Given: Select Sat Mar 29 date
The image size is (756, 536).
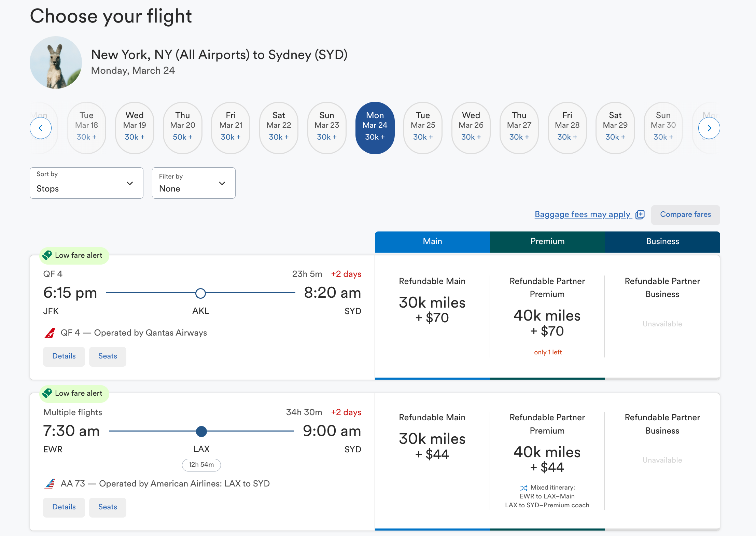Looking at the screenshot, I should click(x=615, y=128).
